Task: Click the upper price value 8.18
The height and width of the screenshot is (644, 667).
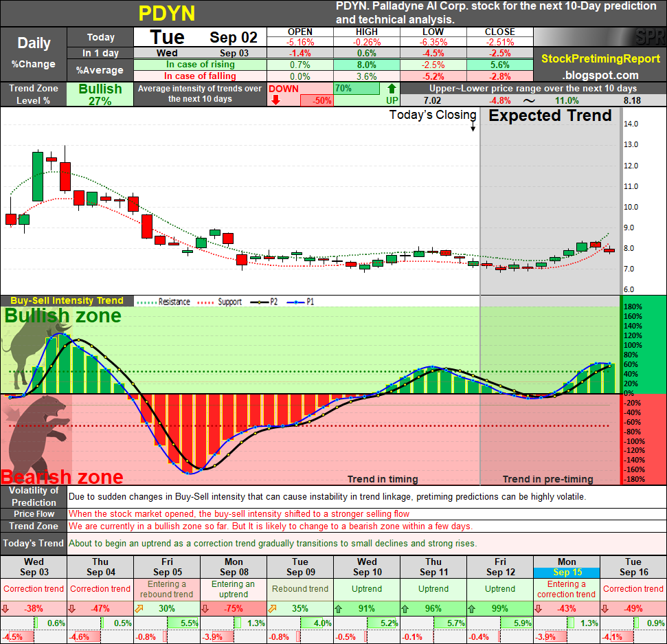Action: coord(632,101)
